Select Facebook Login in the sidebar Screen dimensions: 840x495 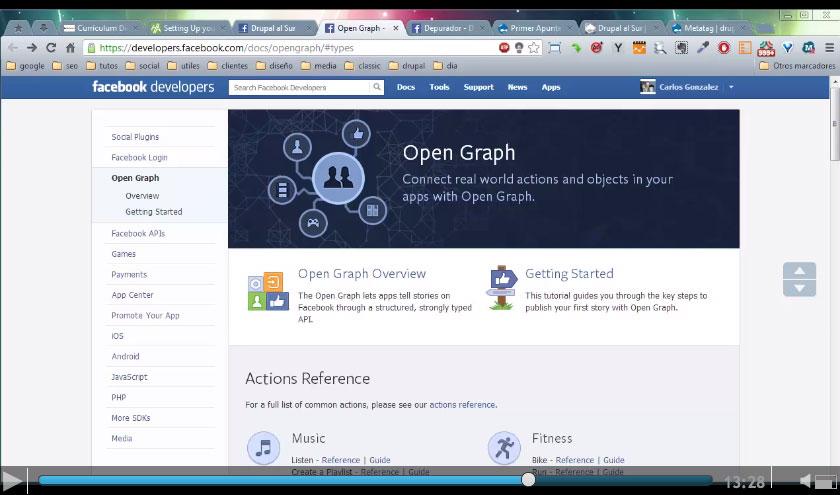(139, 157)
